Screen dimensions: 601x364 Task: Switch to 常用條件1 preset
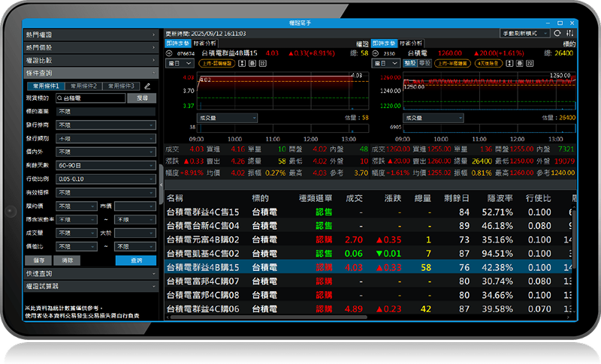[46, 86]
